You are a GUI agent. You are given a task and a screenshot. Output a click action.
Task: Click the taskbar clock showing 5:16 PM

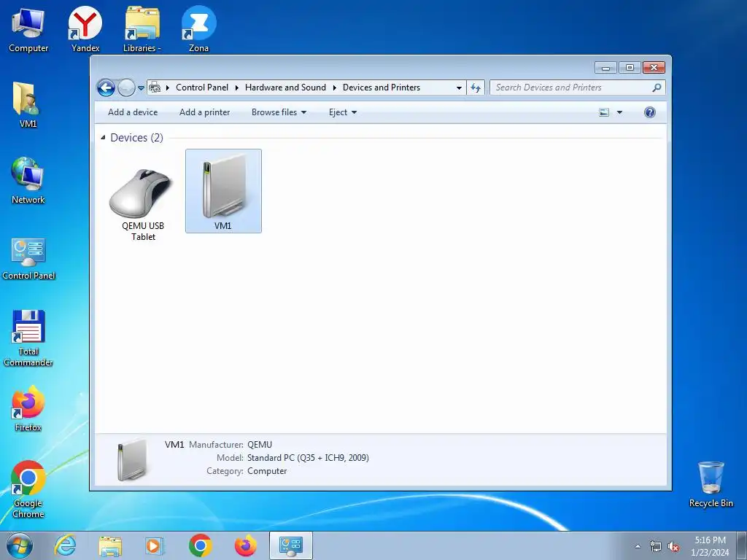coord(710,546)
